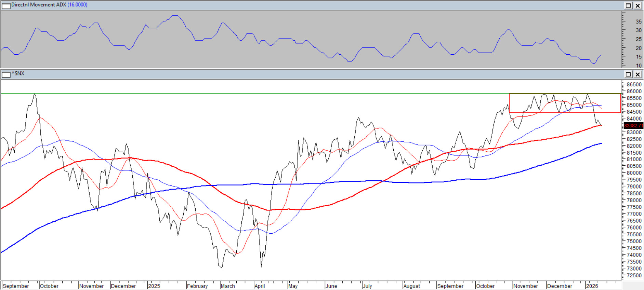Click the 2025 year label on time axis
This screenshot has width=644, height=290.
click(x=154, y=286)
